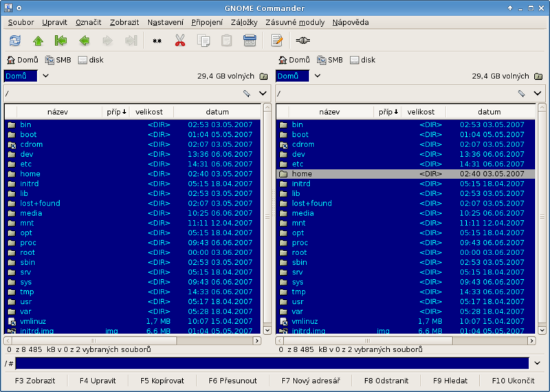Select home folder in right pane
Viewport: 550px width, 392px height.
click(x=406, y=174)
